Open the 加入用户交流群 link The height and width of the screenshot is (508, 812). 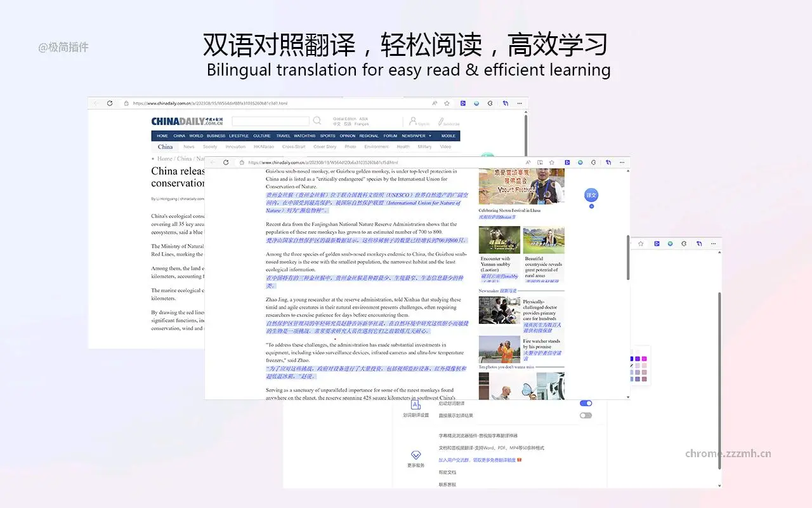(454, 460)
